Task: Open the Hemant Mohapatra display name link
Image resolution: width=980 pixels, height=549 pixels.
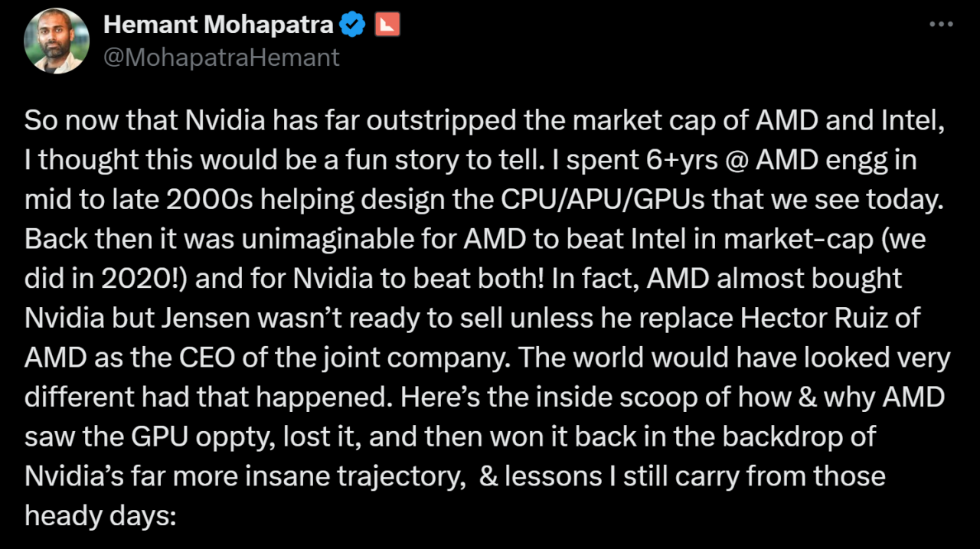Action: (218, 25)
